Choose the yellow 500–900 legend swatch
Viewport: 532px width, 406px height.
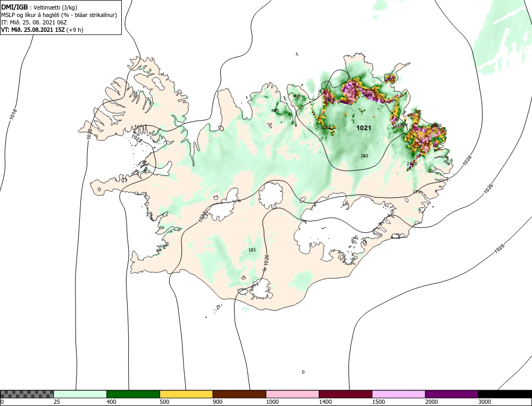tap(186, 394)
